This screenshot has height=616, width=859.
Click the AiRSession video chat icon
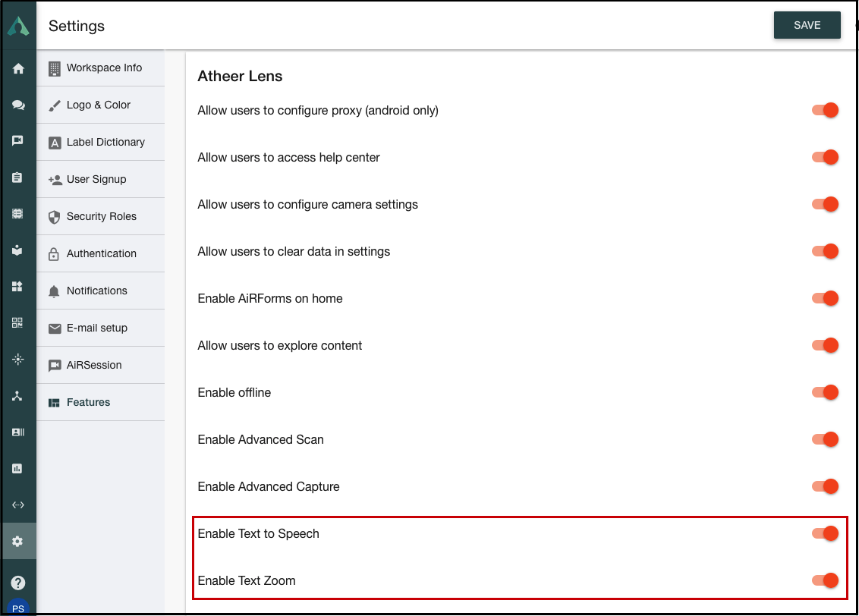(55, 366)
